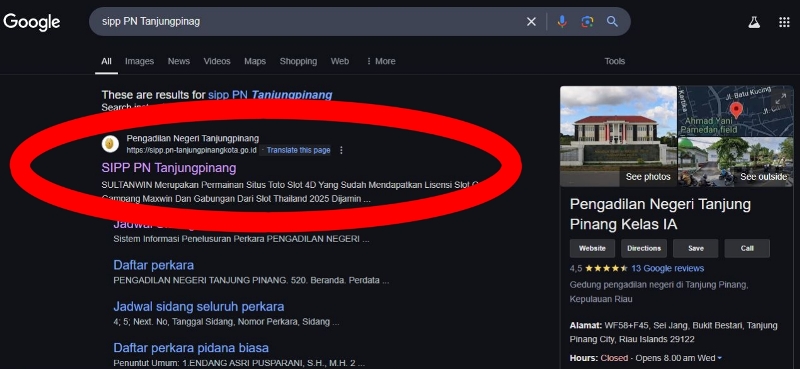Open SIPP PN Tanjungpinang result title

[x=169, y=168]
